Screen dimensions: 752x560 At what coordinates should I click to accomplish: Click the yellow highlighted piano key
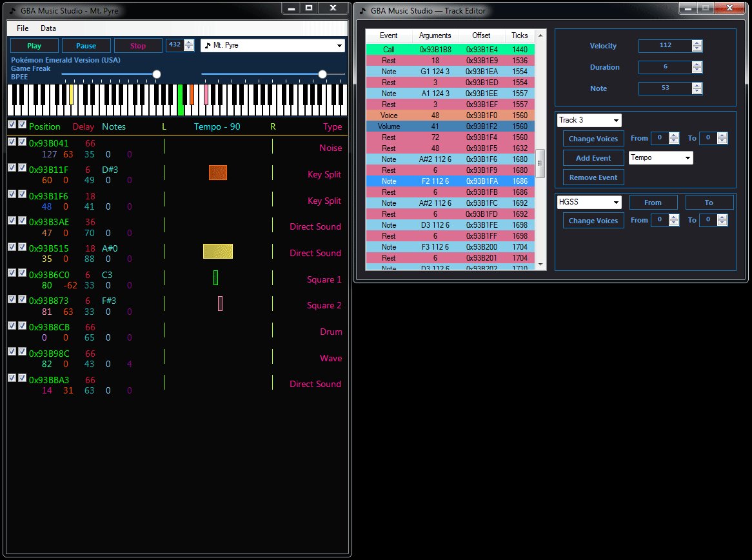(x=71, y=95)
